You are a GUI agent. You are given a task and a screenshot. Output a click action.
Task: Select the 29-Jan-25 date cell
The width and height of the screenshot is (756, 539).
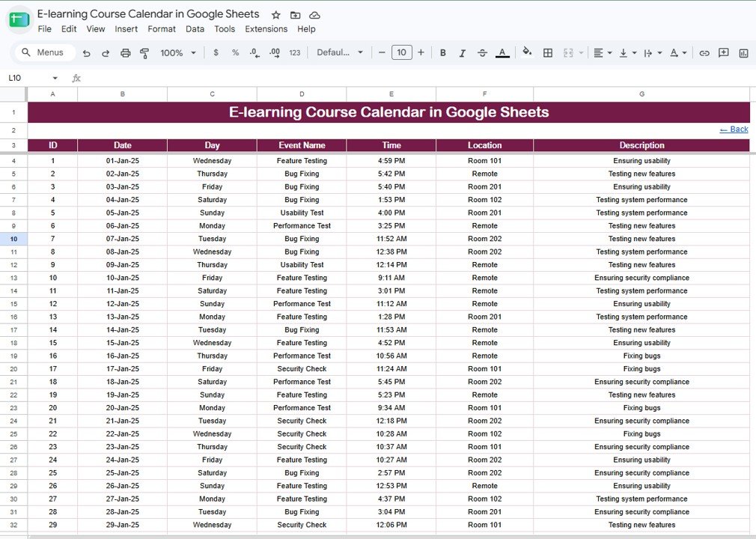click(x=123, y=525)
